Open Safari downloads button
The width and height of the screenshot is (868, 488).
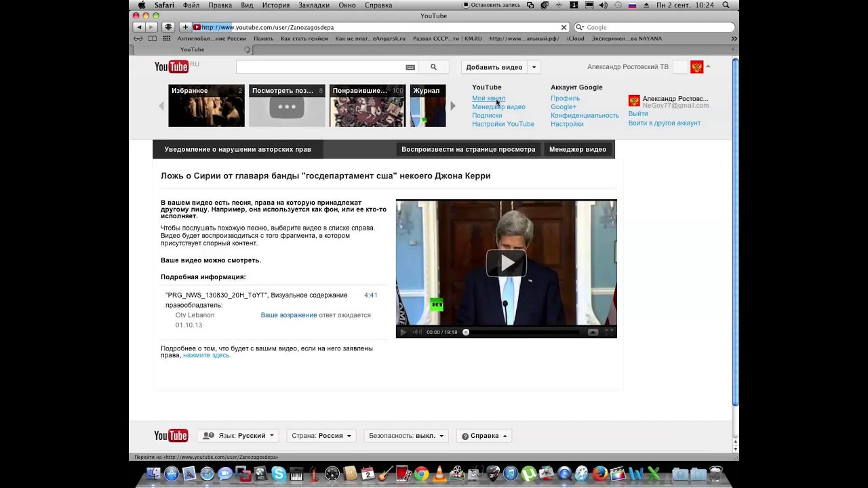point(167,27)
